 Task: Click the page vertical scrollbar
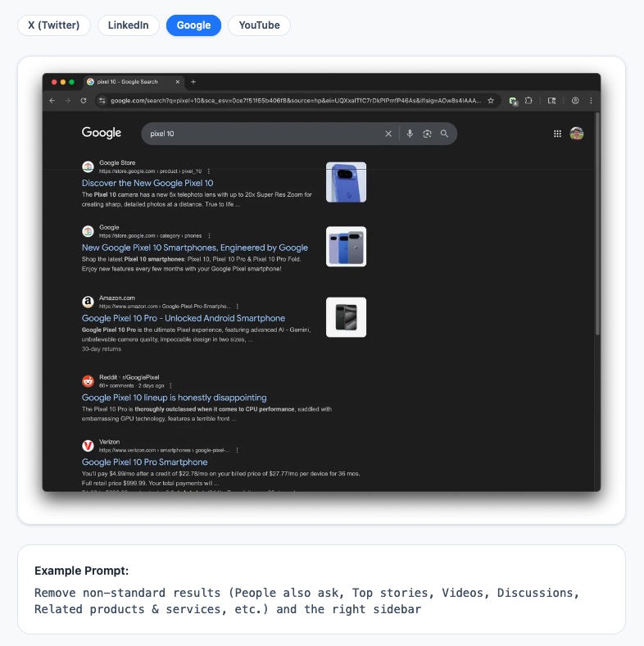(597, 224)
